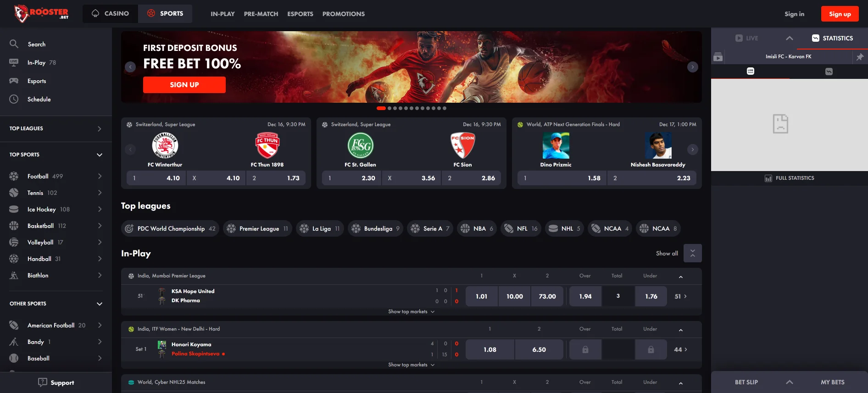
Task: Show top markets for KSA Hope United
Action: [x=411, y=311]
